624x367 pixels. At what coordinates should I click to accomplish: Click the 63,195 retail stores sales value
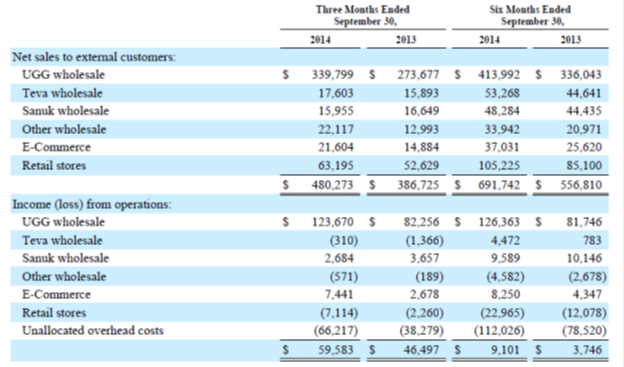tap(335, 165)
